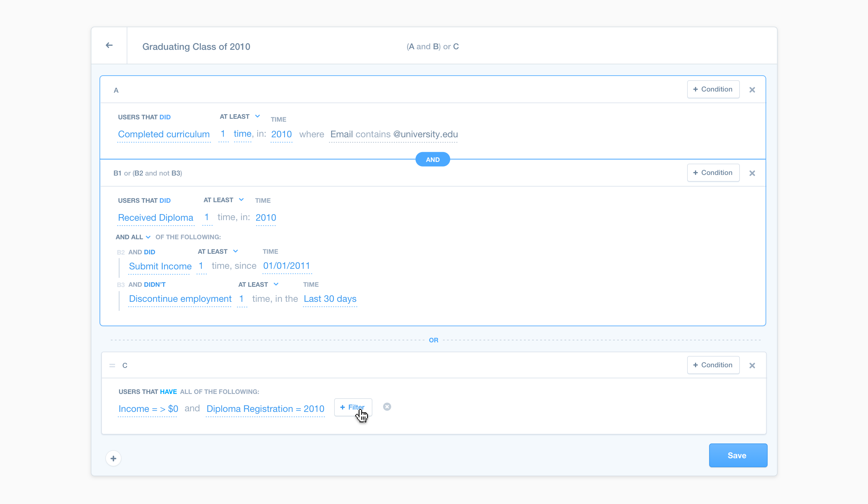Click the remove icon on group B
The height and width of the screenshot is (504, 868).
(x=752, y=174)
